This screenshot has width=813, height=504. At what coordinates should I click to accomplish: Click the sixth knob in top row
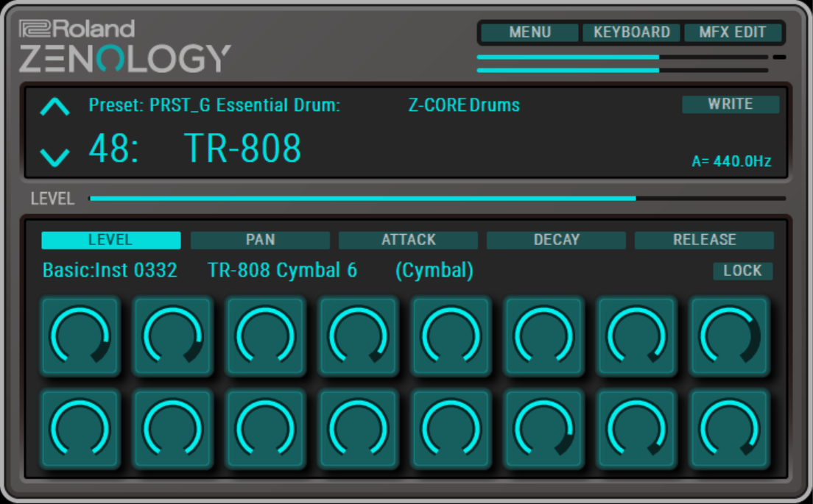coord(544,336)
